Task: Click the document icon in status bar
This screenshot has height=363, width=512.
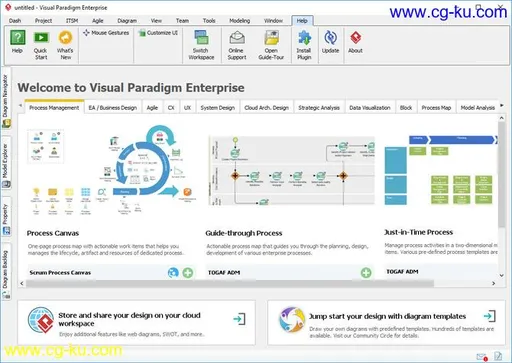Action: 498,356
